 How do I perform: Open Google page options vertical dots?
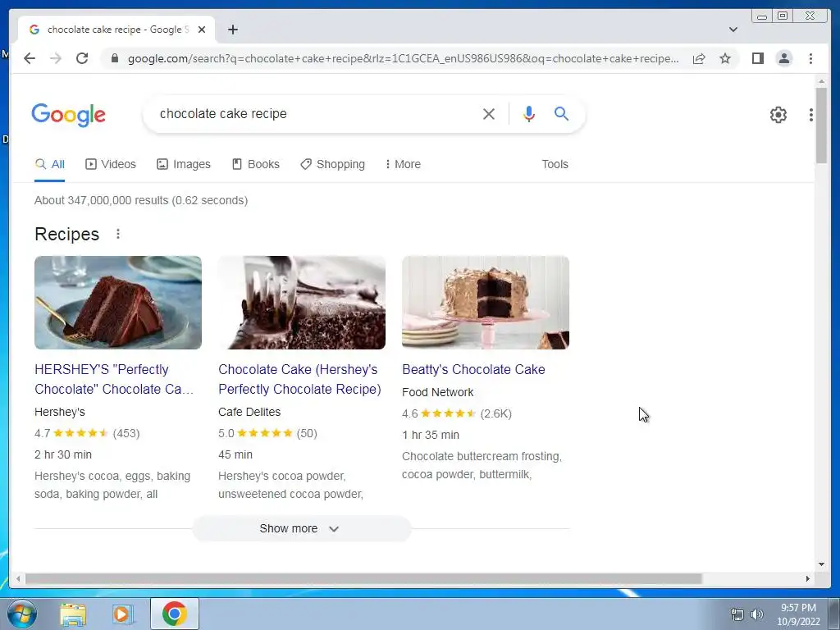[811, 115]
